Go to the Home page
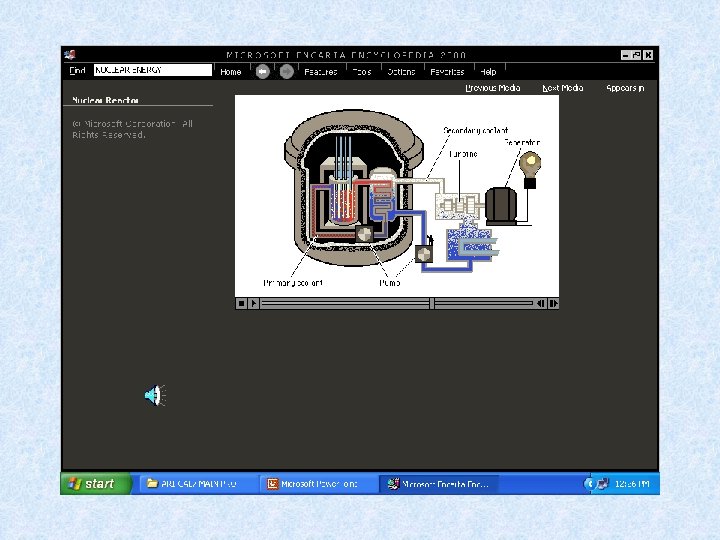 point(230,72)
